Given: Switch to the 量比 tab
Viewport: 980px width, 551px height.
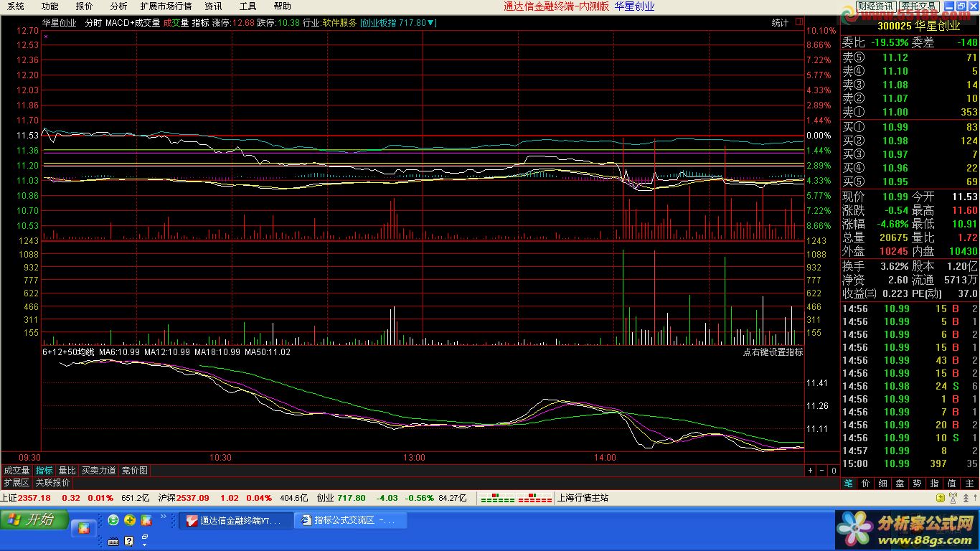Looking at the screenshot, I should (x=67, y=471).
